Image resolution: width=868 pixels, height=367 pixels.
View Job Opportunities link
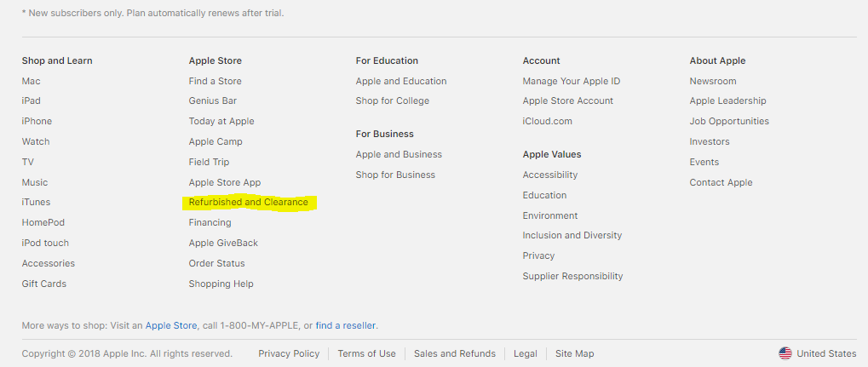730,121
